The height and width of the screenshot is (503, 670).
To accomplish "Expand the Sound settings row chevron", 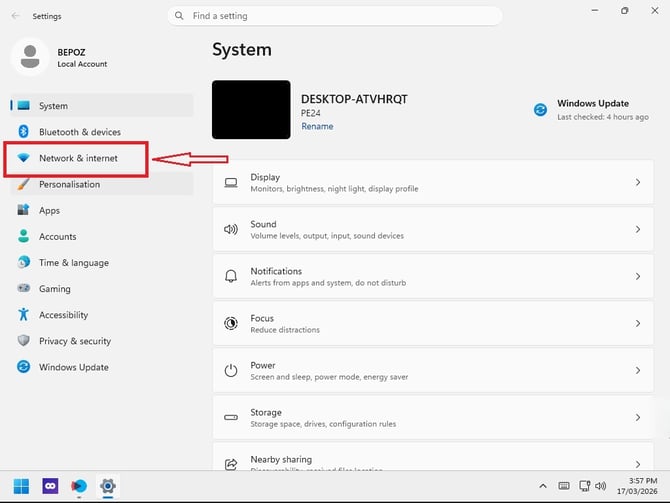I will tap(638, 229).
